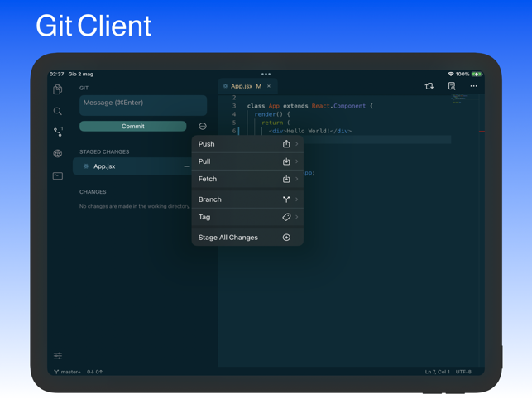Close the App.jsx tab
532x399 pixels.
269,86
